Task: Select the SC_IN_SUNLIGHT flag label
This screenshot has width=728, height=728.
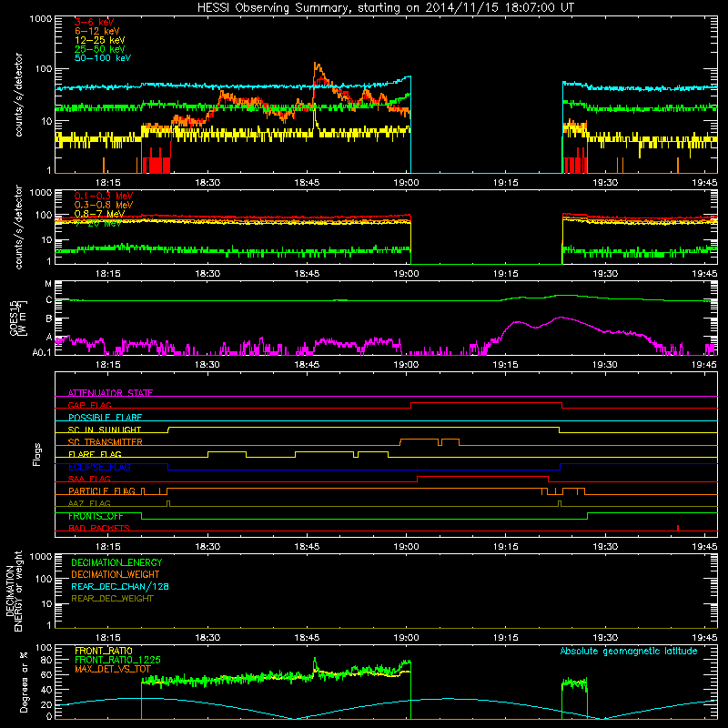Action: pos(105,430)
